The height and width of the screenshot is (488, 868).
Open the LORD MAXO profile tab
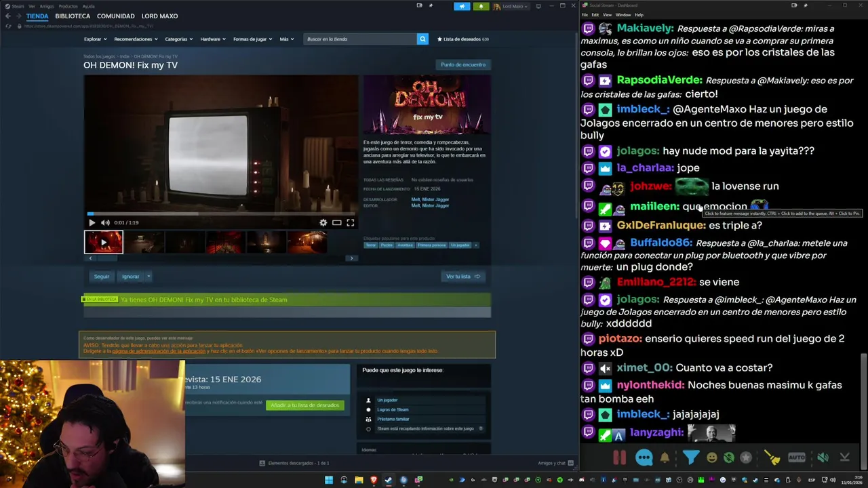(x=159, y=16)
